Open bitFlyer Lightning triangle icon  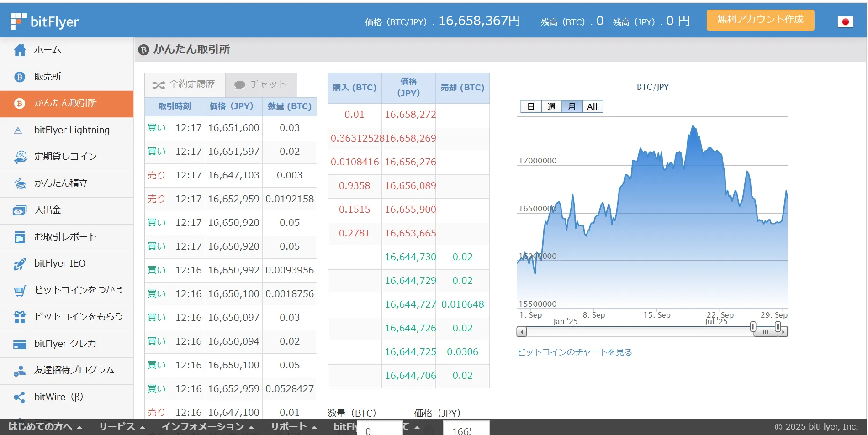pos(18,131)
